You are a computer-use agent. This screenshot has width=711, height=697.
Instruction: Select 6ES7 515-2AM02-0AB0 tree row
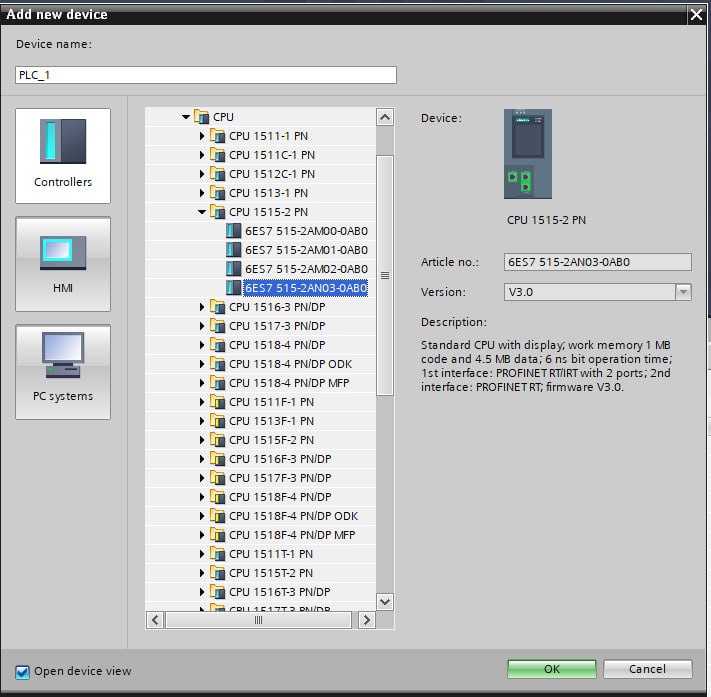(x=306, y=269)
